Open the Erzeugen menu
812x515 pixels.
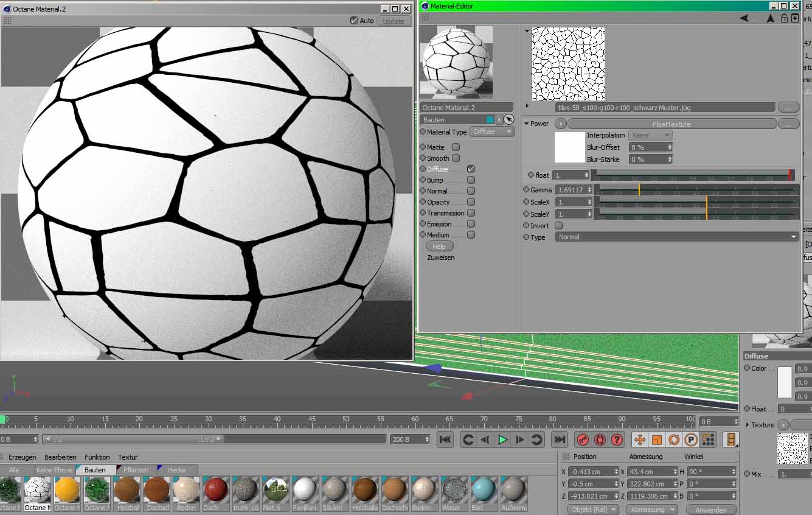coord(23,457)
